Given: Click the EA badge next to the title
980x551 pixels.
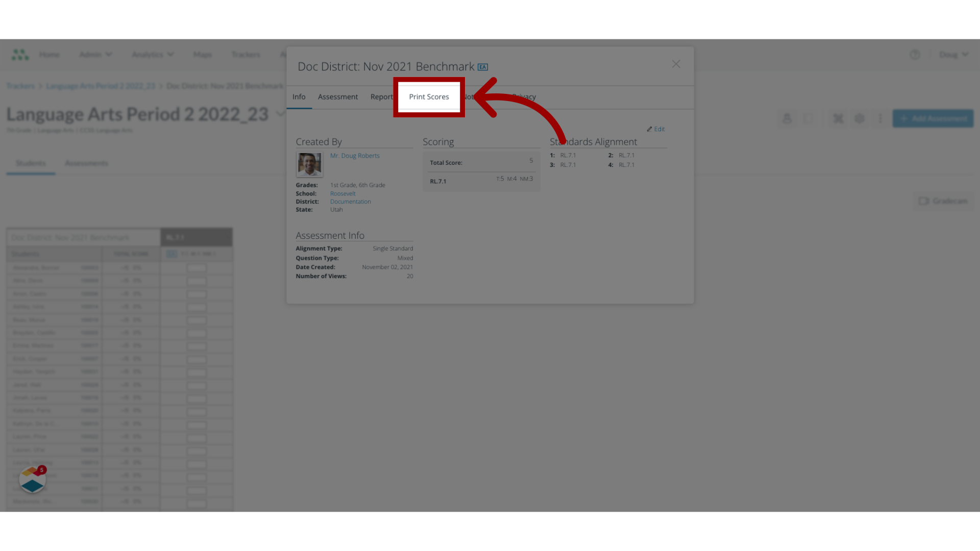Looking at the screenshot, I should coord(483,67).
